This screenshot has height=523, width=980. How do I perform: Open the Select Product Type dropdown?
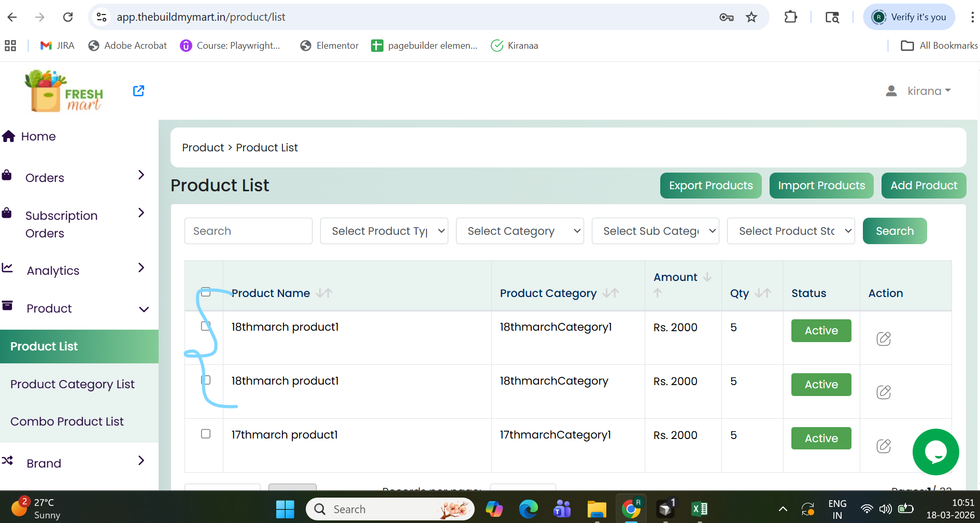384,231
